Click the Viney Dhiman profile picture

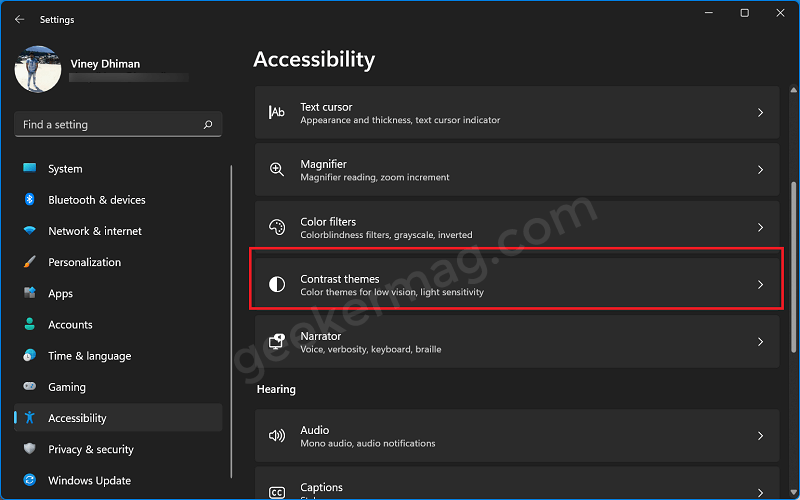click(x=38, y=69)
